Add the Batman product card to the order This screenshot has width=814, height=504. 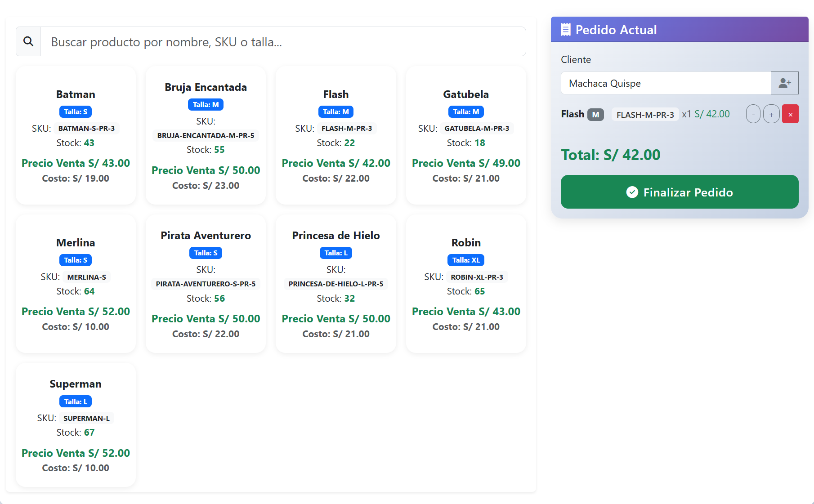click(76, 135)
